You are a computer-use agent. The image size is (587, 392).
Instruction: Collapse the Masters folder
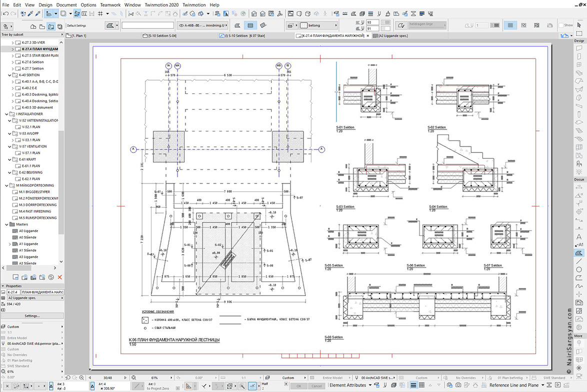tap(6, 224)
